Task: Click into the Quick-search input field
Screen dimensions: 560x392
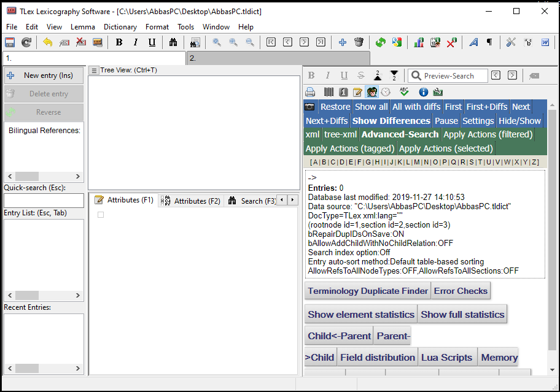Action: tap(44, 201)
